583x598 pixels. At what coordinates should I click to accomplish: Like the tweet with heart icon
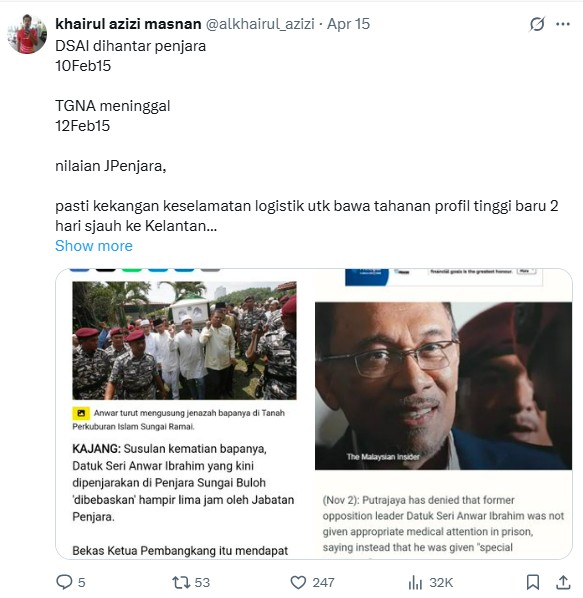point(298,583)
